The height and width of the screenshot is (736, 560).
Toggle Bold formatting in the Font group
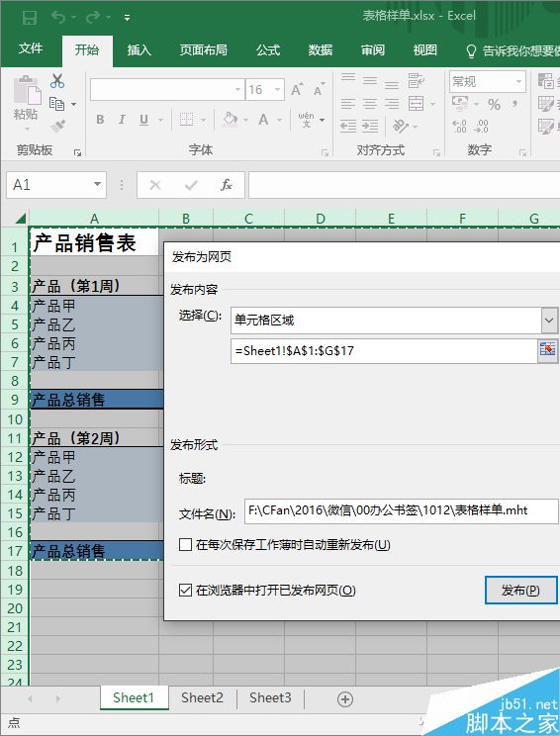coord(100,120)
